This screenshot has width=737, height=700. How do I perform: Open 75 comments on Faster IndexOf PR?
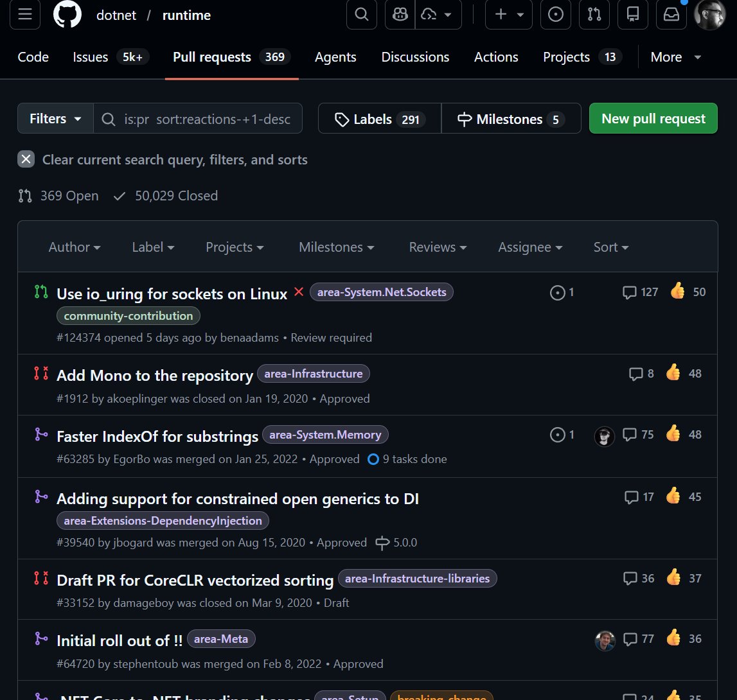638,435
